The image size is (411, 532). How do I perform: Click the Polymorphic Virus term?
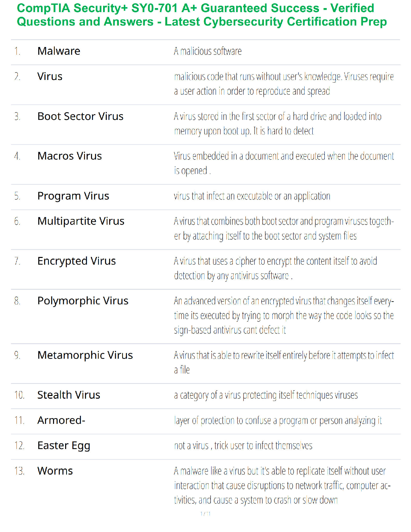pyautogui.click(x=83, y=301)
